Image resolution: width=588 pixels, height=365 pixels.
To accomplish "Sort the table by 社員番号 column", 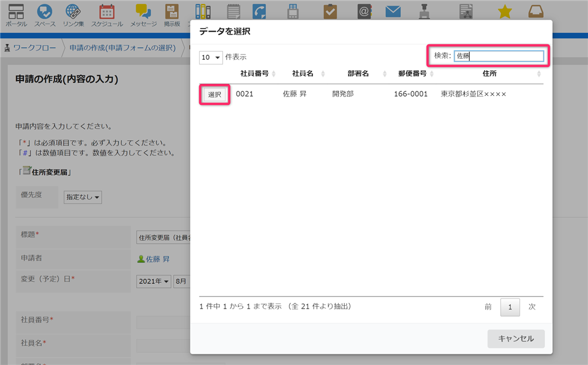I will pos(258,74).
